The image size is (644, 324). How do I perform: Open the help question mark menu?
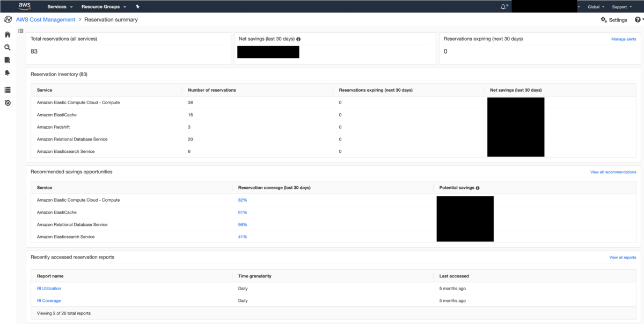tap(639, 20)
